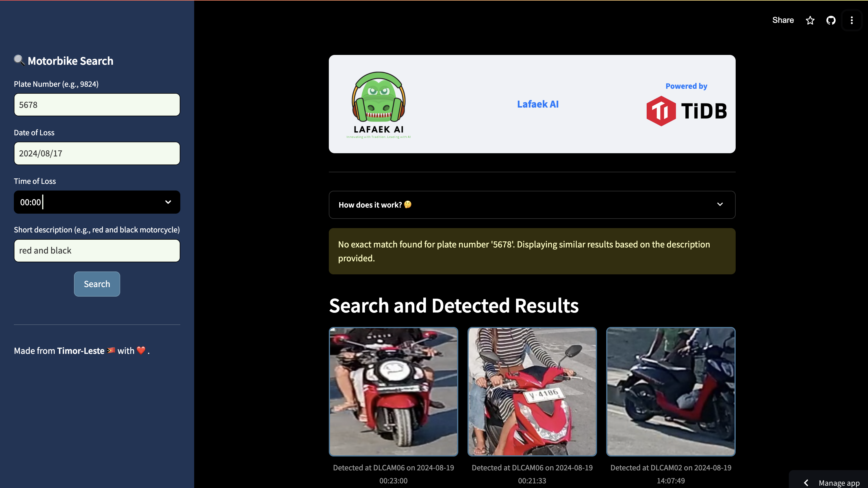Click the star favorite icon
This screenshot has width=868, height=488.
810,20
